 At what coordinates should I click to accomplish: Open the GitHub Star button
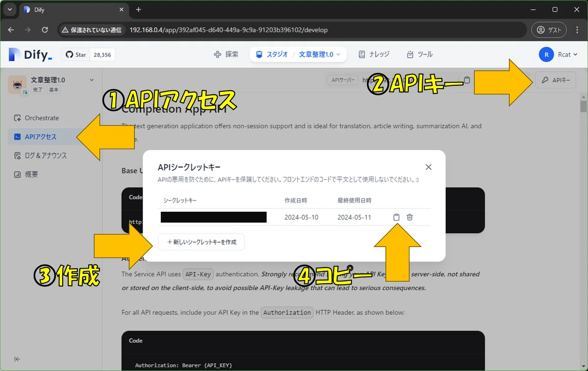tap(75, 55)
